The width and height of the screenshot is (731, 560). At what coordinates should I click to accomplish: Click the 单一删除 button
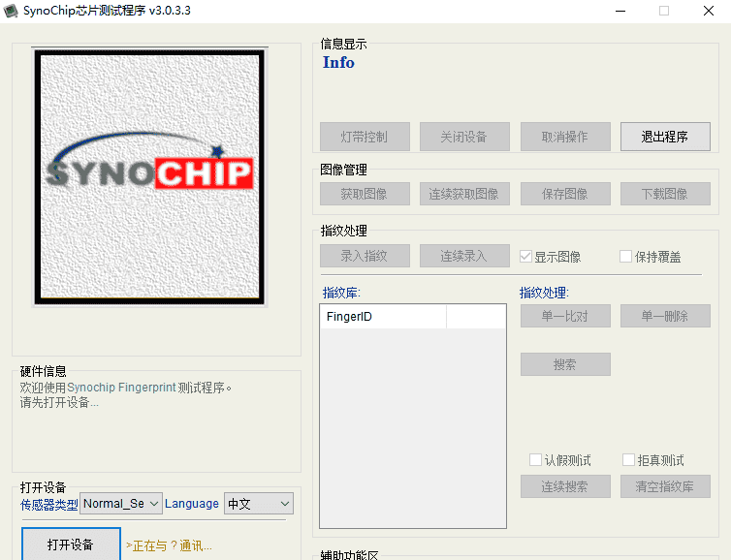[x=665, y=316]
